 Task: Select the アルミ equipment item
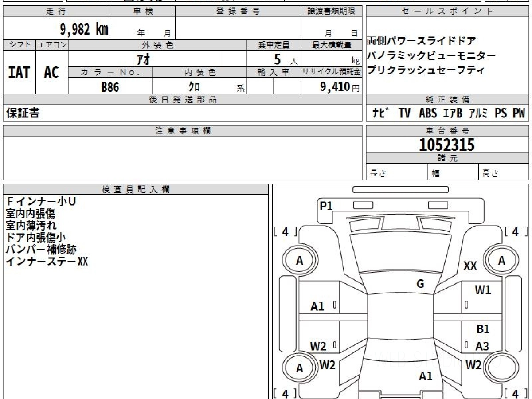pos(478,113)
